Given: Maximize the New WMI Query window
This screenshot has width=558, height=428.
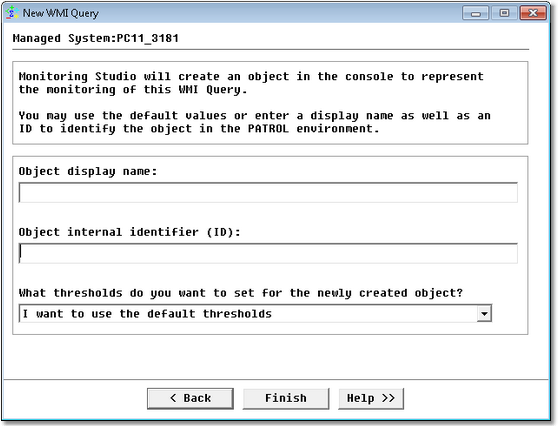Looking at the screenshot, I should (504, 13).
